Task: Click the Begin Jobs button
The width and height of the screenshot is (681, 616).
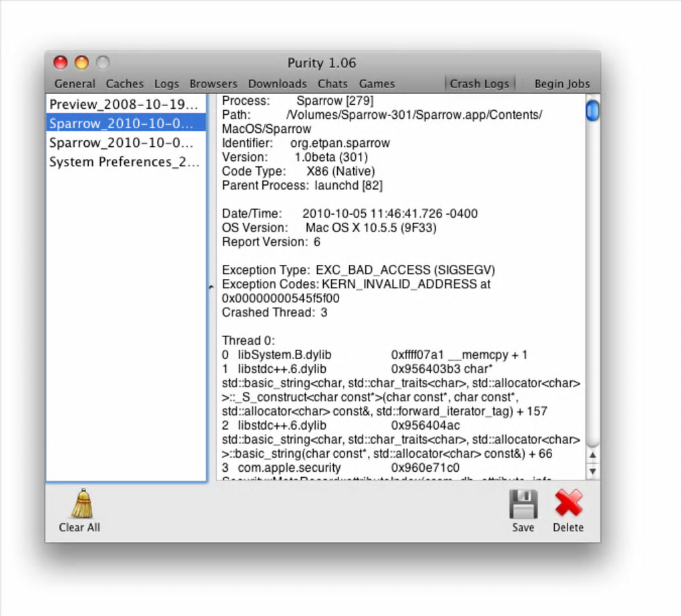Action: (x=562, y=83)
